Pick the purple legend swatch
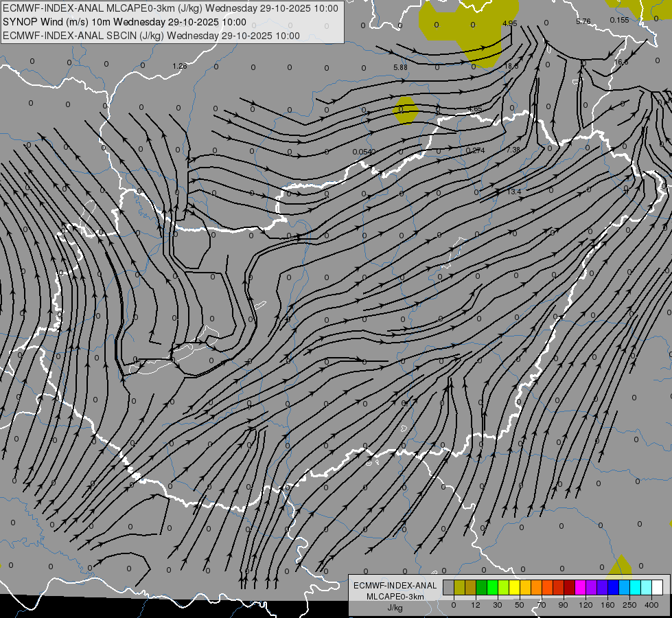This screenshot has height=618, width=672. pos(592,587)
